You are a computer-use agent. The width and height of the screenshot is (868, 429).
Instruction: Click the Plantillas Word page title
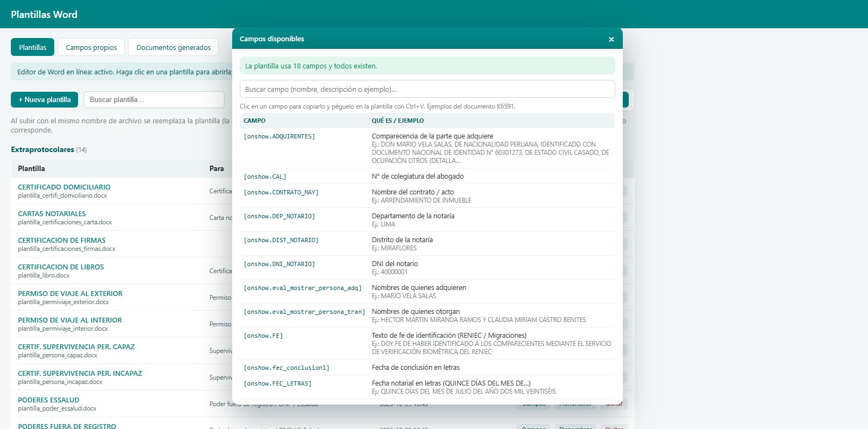[44, 14]
